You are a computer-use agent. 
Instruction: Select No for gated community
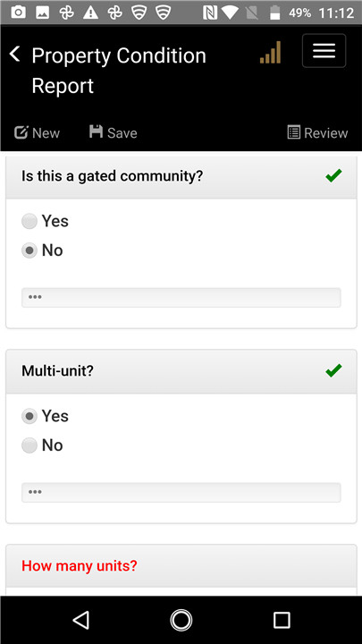click(x=42, y=250)
